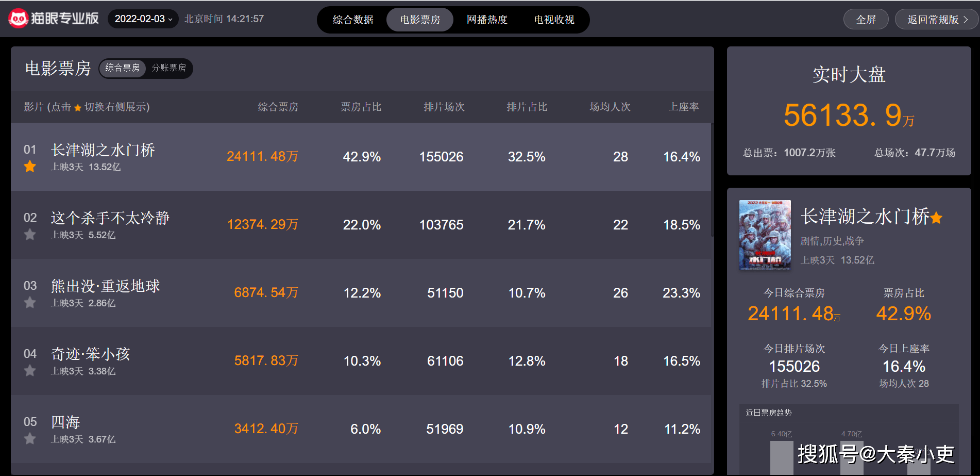
Task: Click screenings value 103765
Action: [x=441, y=225]
